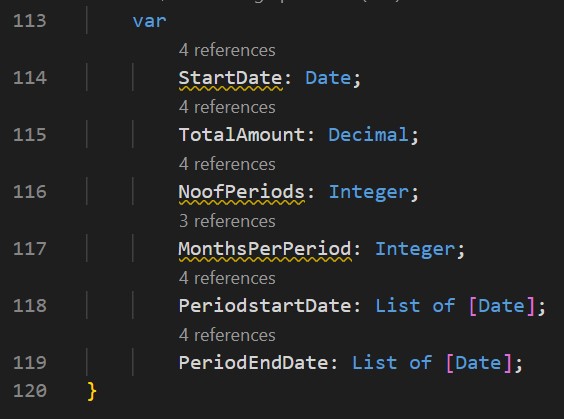
Task: Select line number 114 in the gutter
Action: (29, 78)
